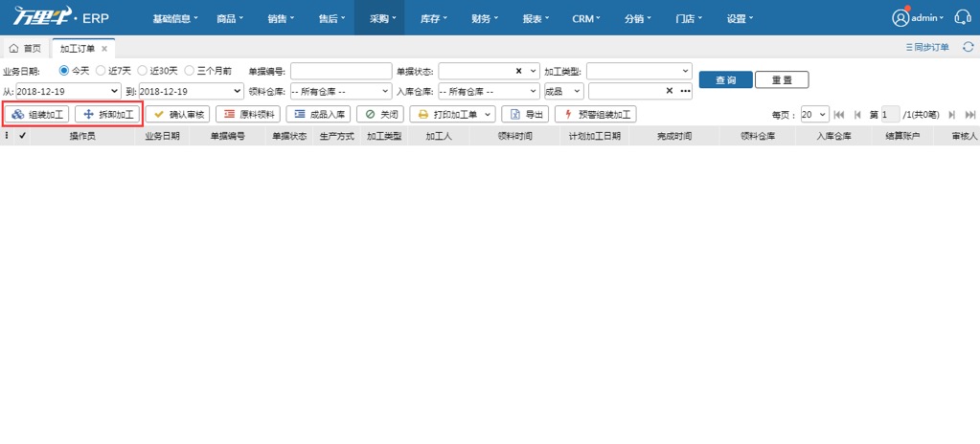Open product picker ellipsis button
This screenshot has width=980, height=444.
pyautogui.click(x=684, y=91)
